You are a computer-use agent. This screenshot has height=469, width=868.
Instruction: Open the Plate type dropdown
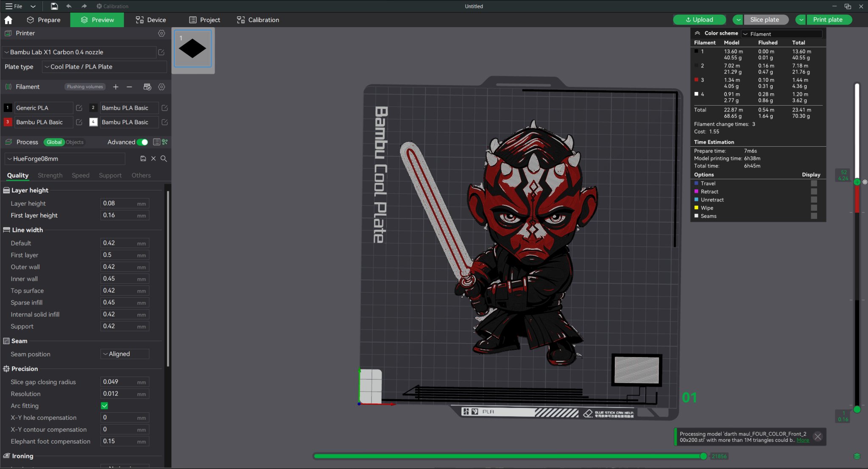(x=103, y=67)
